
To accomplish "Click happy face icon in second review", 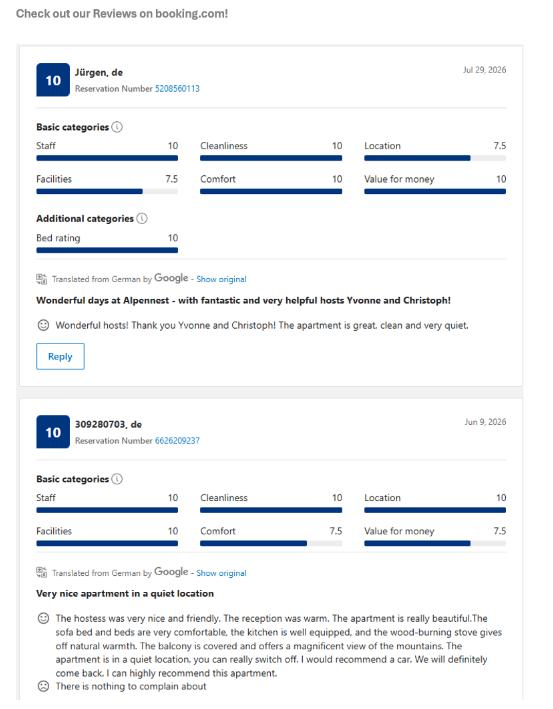I will (x=43, y=618).
